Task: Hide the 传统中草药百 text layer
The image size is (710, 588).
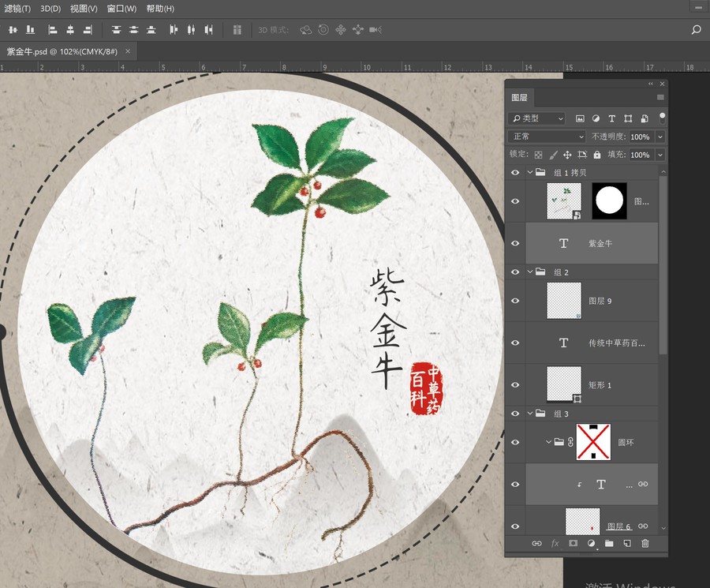Action: [x=515, y=343]
